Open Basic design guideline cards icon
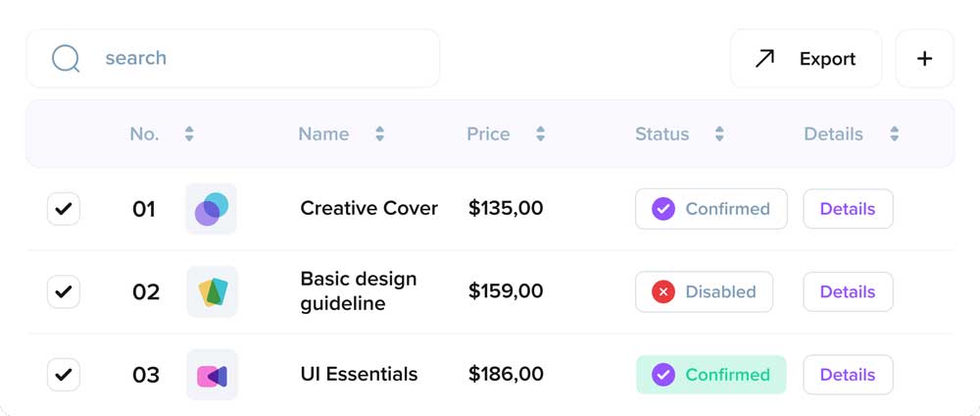The height and width of the screenshot is (416, 980). (212, 291)
